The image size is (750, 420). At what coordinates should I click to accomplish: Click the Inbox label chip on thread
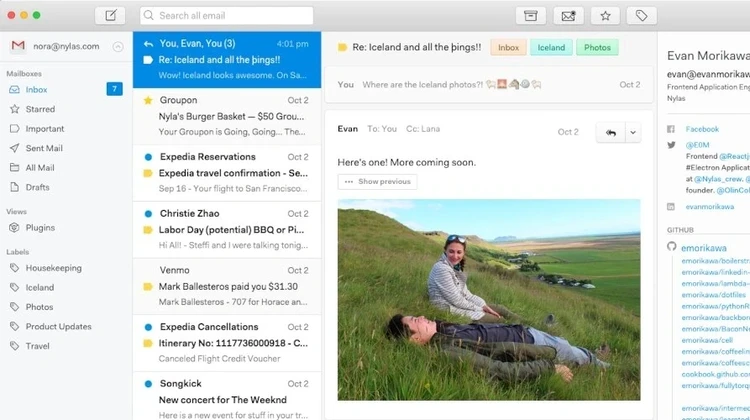pos(508,47)
